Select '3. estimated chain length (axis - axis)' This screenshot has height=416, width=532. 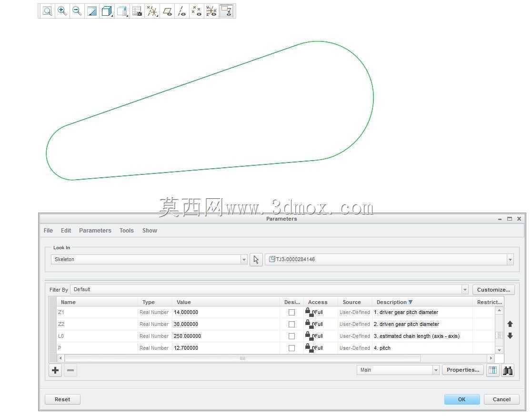click(417, 336)
